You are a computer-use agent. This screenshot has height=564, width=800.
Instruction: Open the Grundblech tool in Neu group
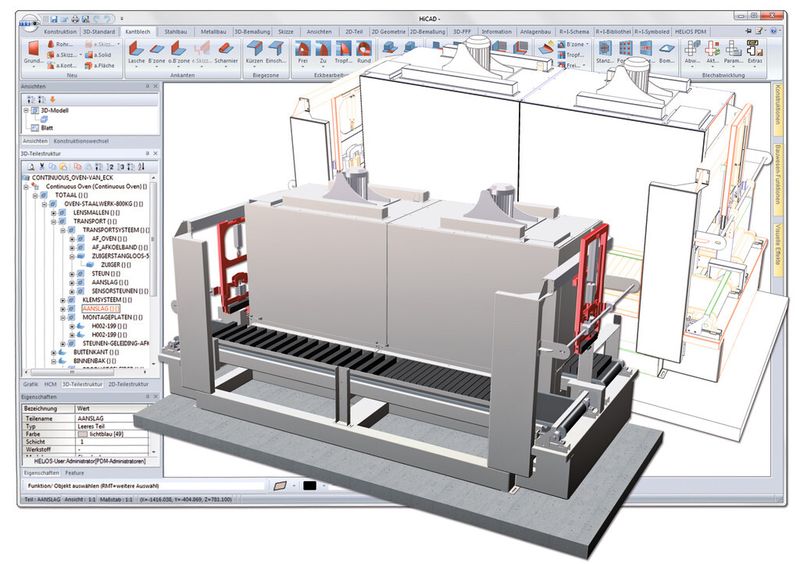click(x=33, y=53)
